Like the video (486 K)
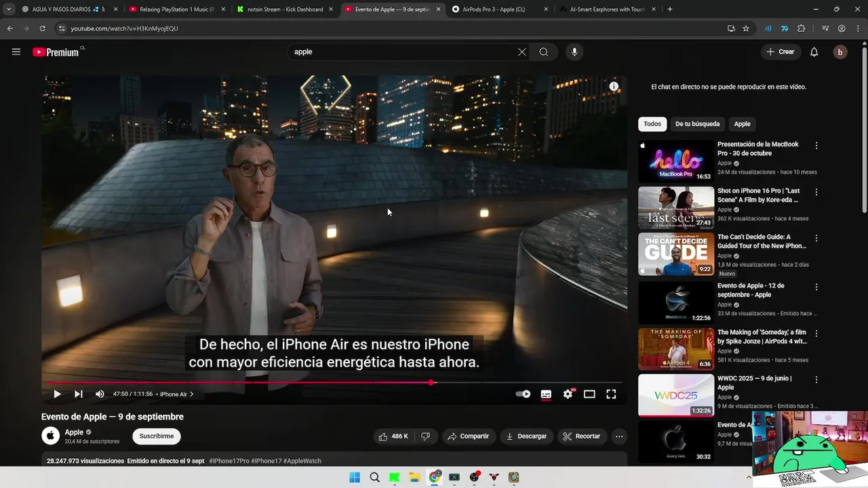Screen dimensions: 868x488 tap(393, 436)
